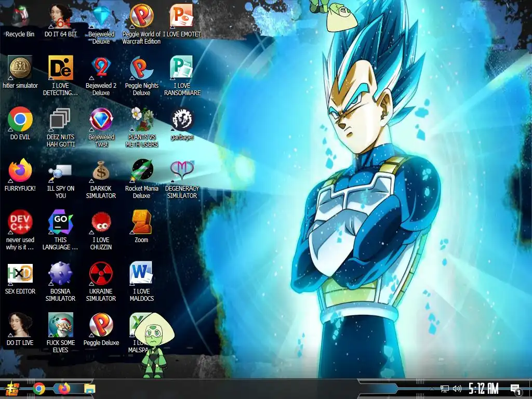Open Chrome from the taskbar
The width and height of the screenshot is (532, 399).
tap(39, 389)
